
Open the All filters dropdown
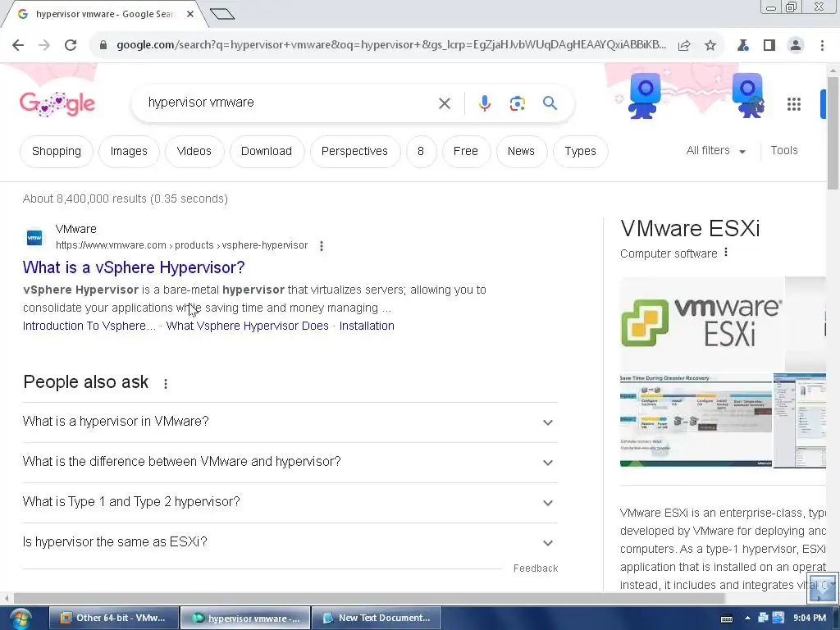[715, 151]
